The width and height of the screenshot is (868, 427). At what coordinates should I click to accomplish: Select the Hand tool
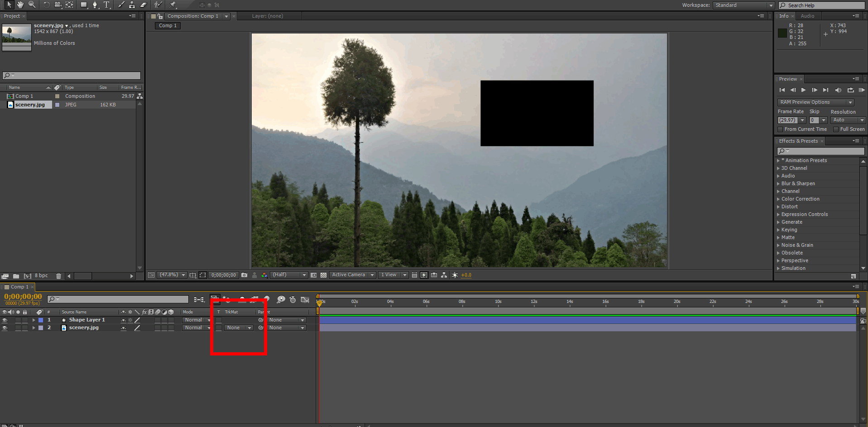[20, 5]
